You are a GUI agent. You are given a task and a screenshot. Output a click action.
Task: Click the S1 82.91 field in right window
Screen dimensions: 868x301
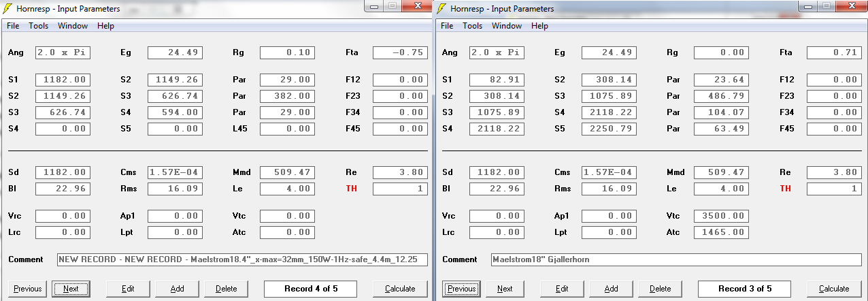pyautogui.click(x=497, y=80)
